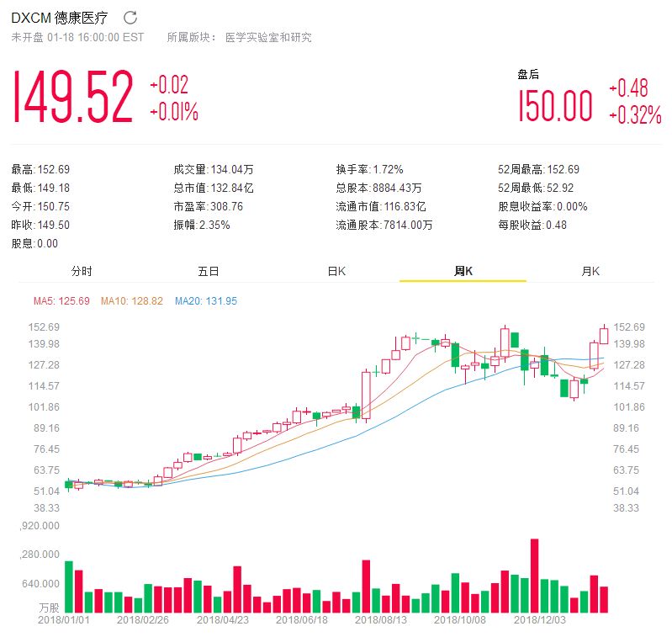
Task: Select the 2018/01/01 date axis label
Action: 63,620
